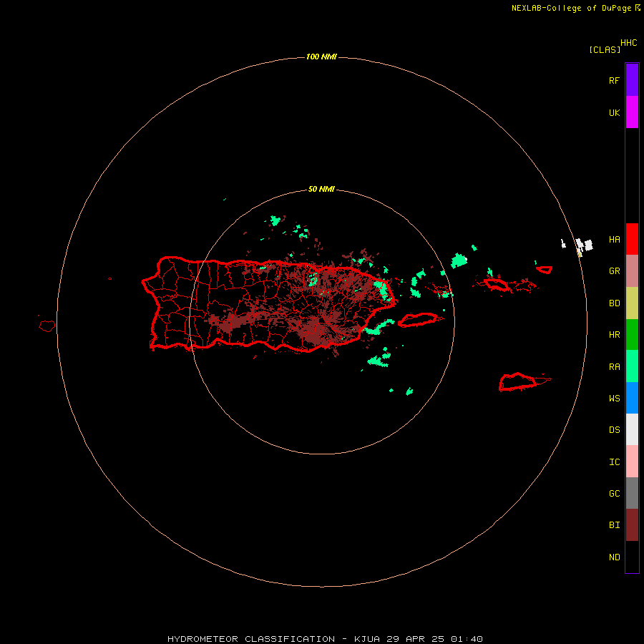Click the "RF" legend label
Viewport: 644px width, 644px height.
(614, 81)
